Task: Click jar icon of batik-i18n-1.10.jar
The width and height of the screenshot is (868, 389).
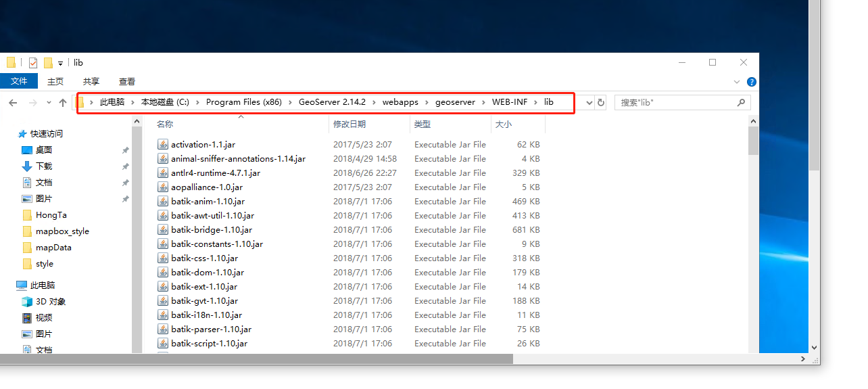Action: 162,315
